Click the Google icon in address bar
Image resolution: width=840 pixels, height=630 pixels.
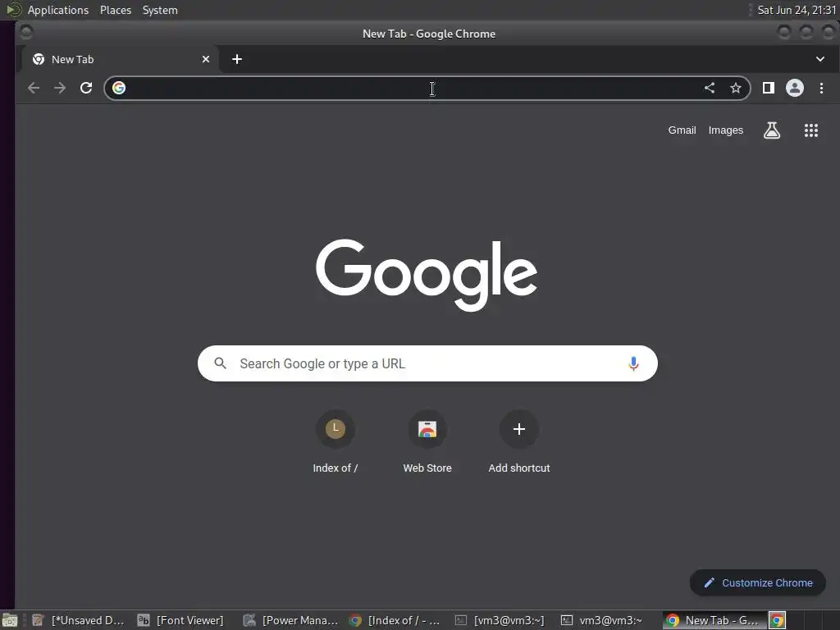pos(119,88)
